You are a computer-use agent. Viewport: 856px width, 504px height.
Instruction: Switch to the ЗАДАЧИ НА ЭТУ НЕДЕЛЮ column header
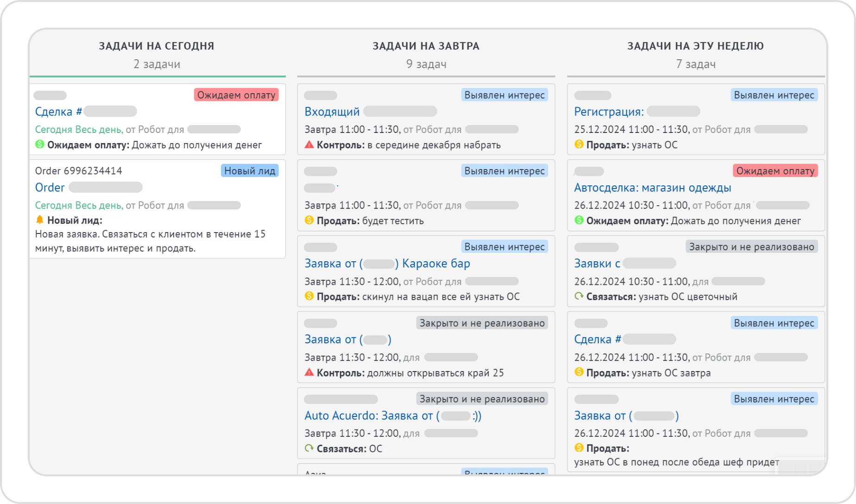[695, 46]
